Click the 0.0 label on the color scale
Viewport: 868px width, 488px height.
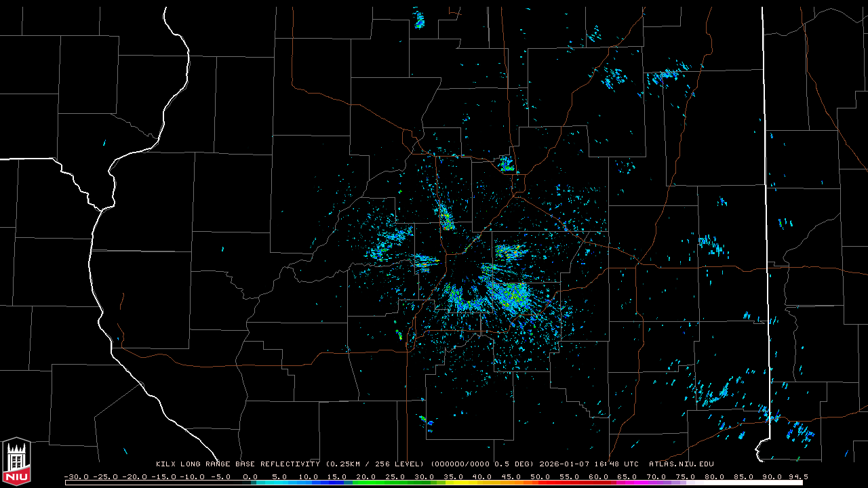(x=250, y=476)
